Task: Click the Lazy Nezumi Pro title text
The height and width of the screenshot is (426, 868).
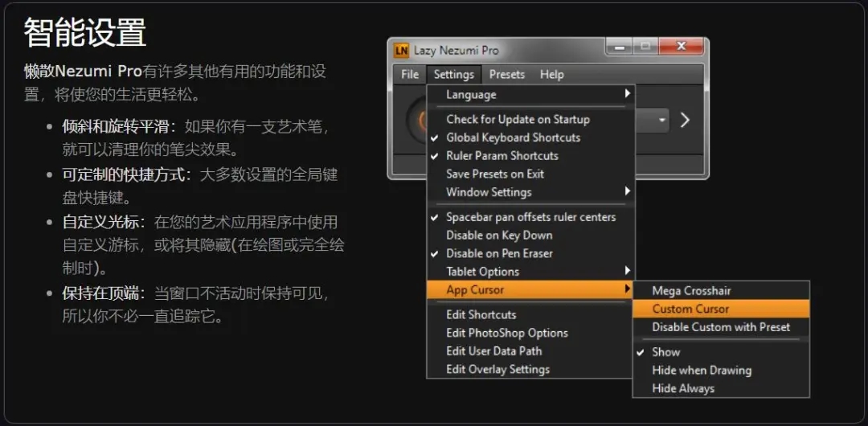Action: 457,51
